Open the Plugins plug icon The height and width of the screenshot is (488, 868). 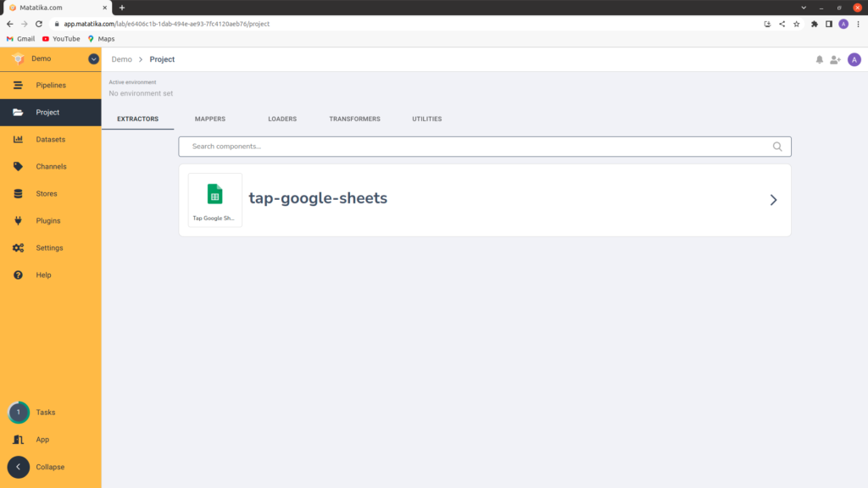coord(18,221)
